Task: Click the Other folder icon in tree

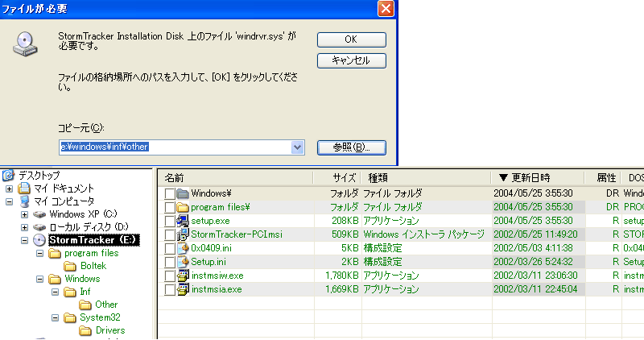Action: tap(85, 305)
